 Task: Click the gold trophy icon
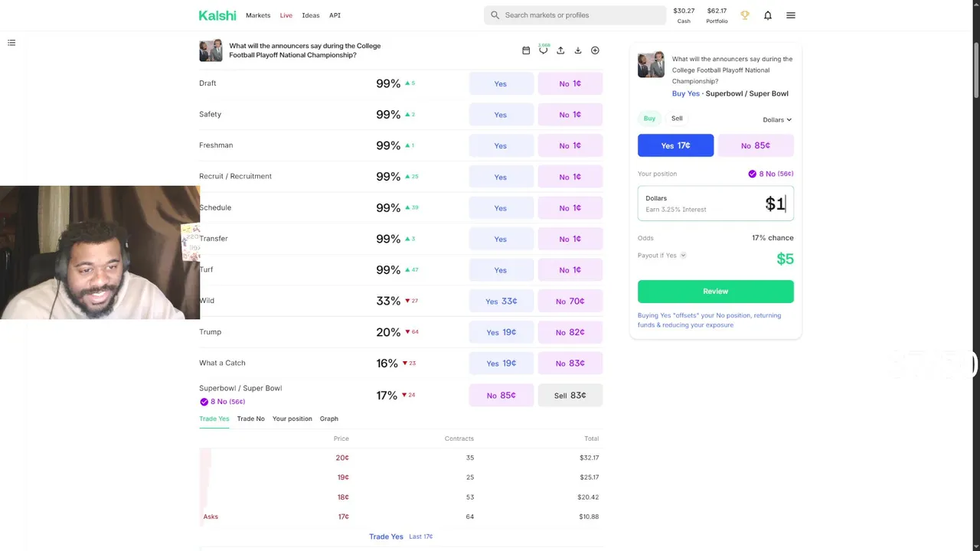(x=745, y=15)
